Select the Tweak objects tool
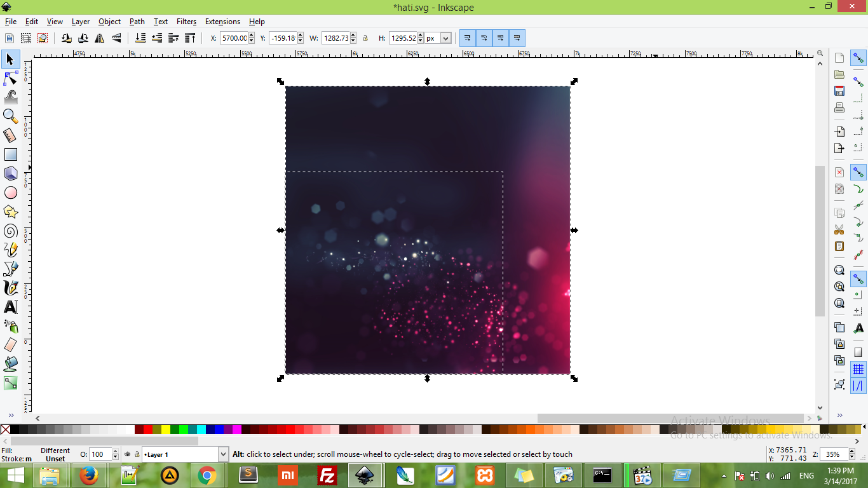868x488 pixels. coord(10,97)
